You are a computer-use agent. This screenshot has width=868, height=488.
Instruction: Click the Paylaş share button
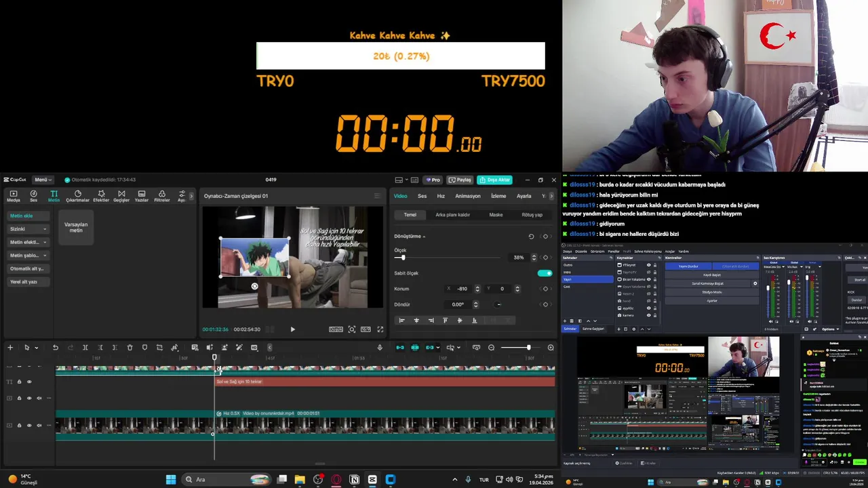coord(460,180)
